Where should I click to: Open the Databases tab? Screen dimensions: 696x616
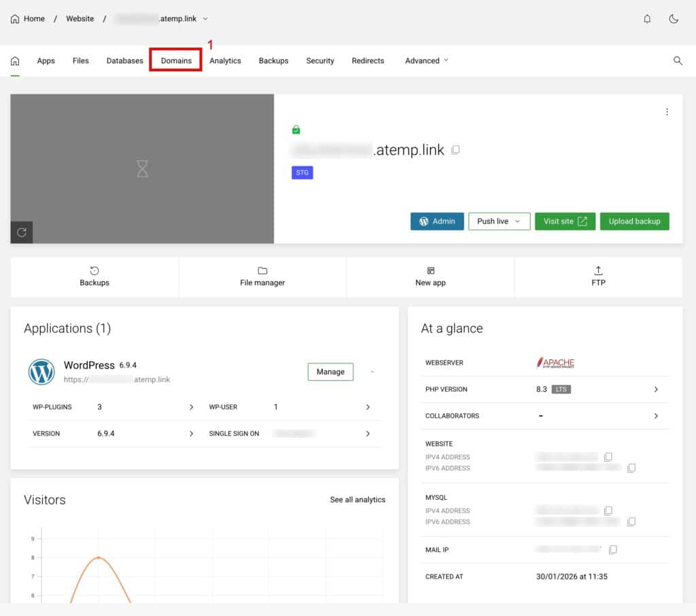[x=125, y=60]
